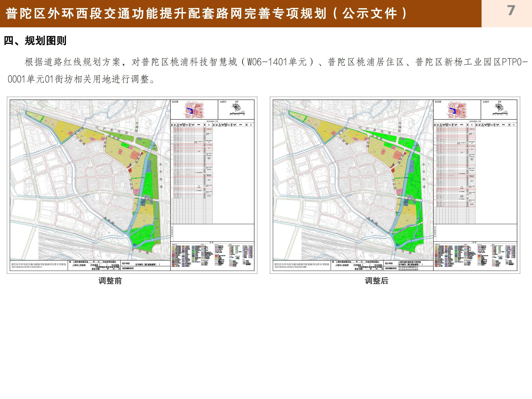This screenshot has width=532, height=399.
Task: Click the S5 沪嘉高速 label in 调整前 map
Action: [x=112, y=130]
